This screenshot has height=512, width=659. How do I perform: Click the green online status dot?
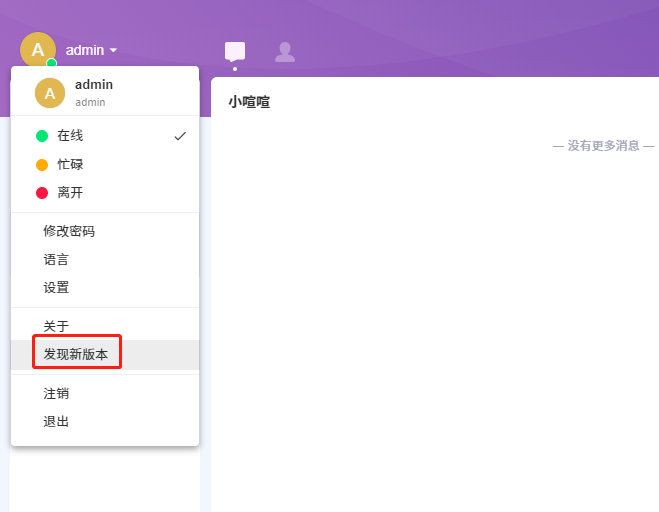(x=42, y=136)
